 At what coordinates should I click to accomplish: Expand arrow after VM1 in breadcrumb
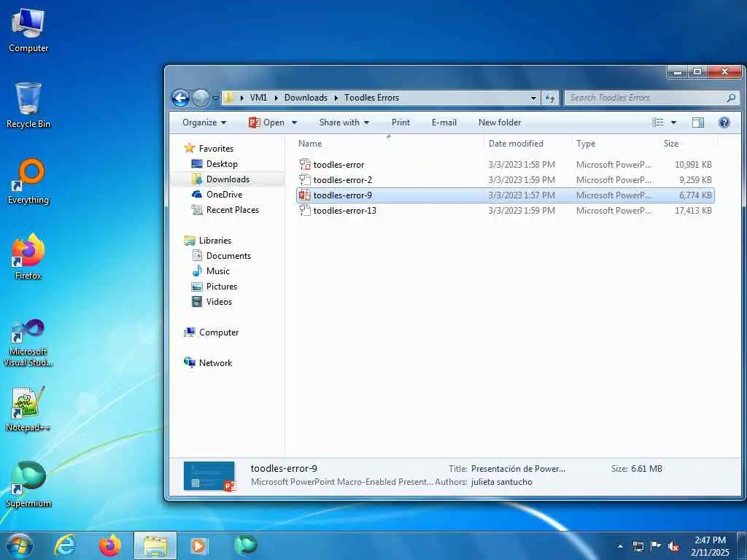click(x=276, y=98)
